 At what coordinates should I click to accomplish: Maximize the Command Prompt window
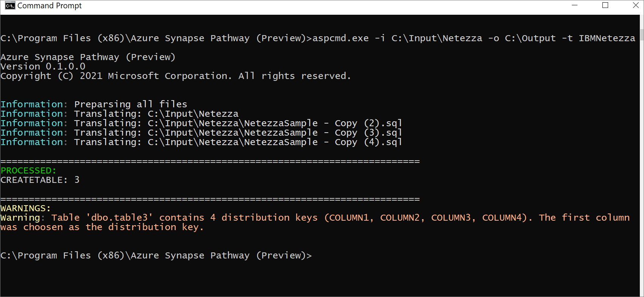click(x=605, y=5)
